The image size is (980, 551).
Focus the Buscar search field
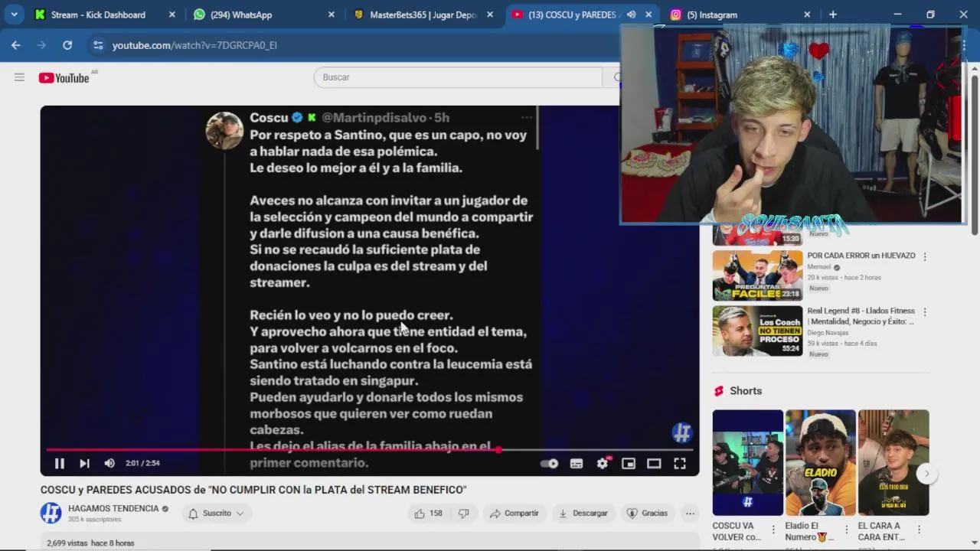(458, 77)
